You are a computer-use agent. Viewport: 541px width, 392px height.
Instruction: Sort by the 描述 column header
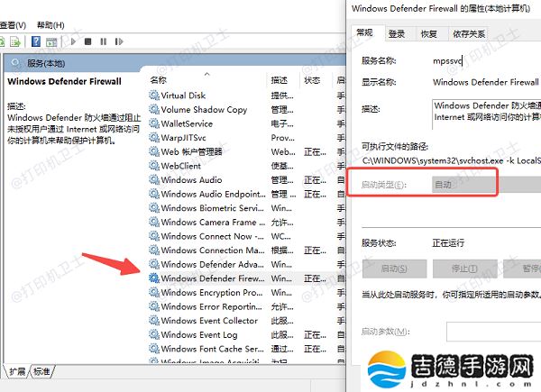click(x=284, y=80)
